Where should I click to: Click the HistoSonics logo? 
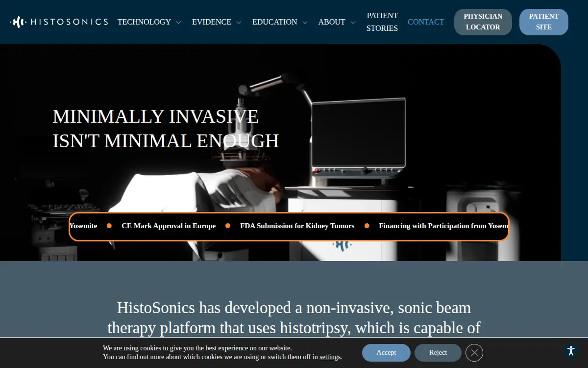tap(59, 22)
